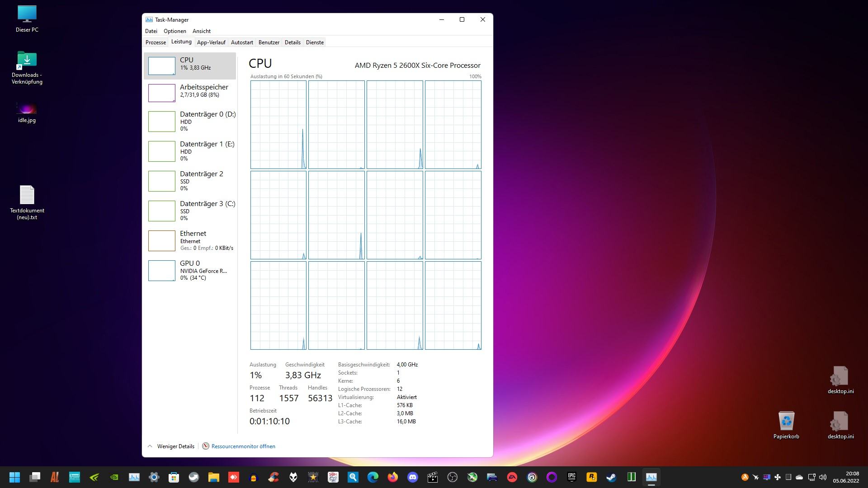868x488 pixels.
Task: Click the Virtualisierung value Aktiviert
Action: (x=407, y=397)
